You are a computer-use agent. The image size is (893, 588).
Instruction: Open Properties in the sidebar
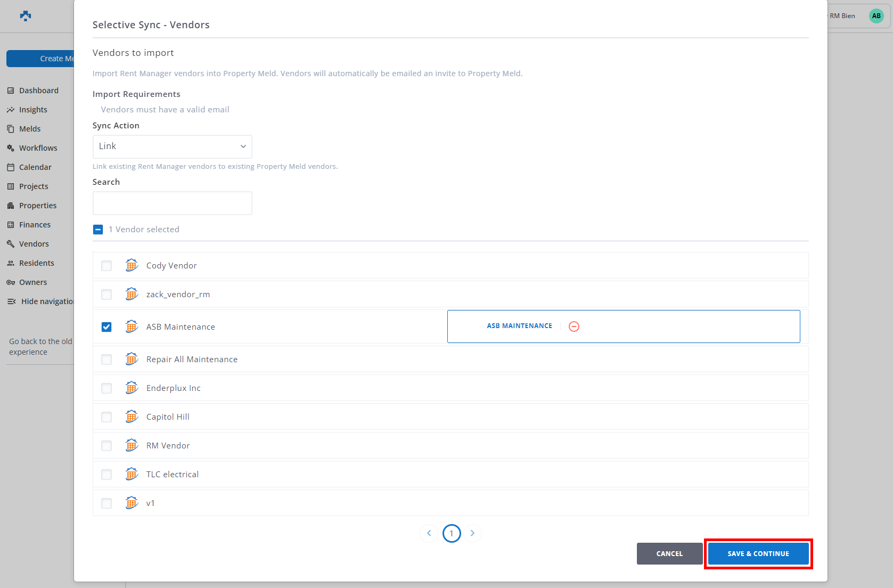click(x=37, y=206)
